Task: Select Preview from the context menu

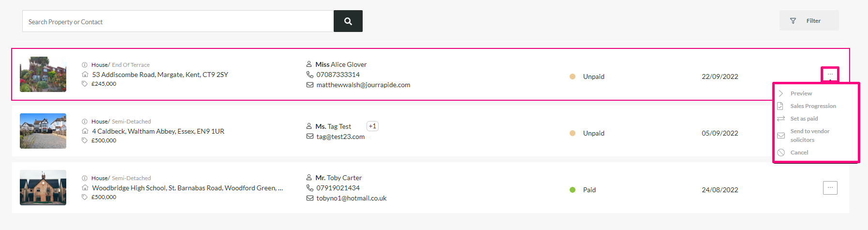Action: point(801,93)
